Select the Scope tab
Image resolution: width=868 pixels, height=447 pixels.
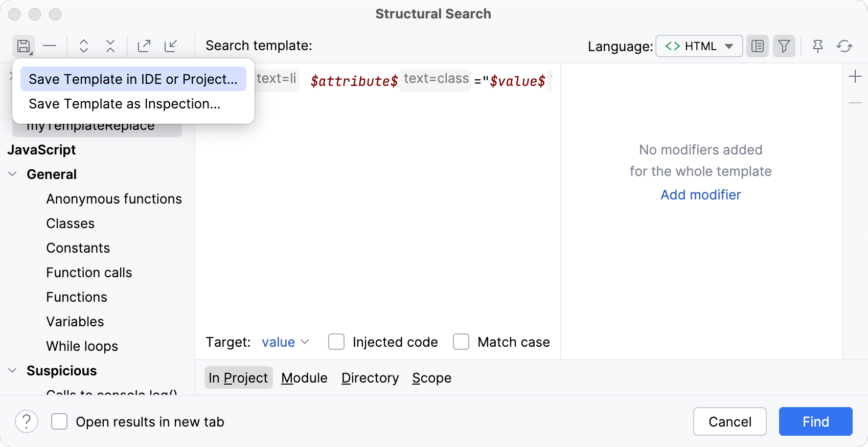point(432,377)
